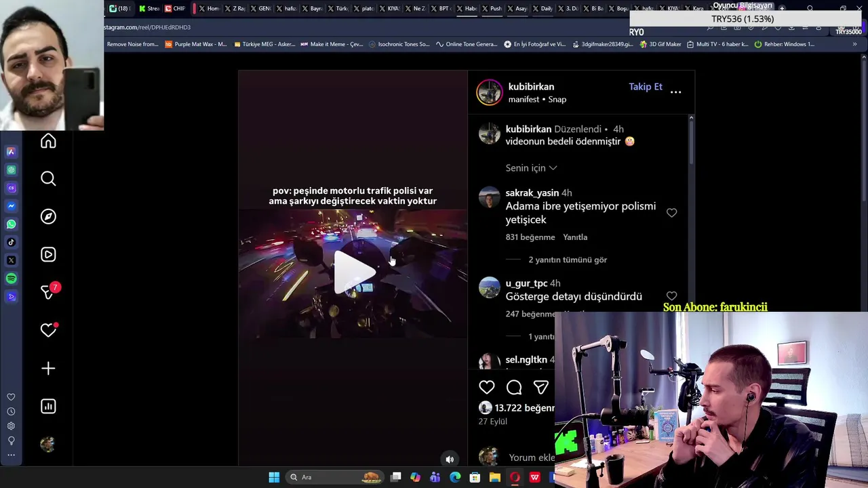Open kubibirkan profile from post header

click(x=531, y=87)
